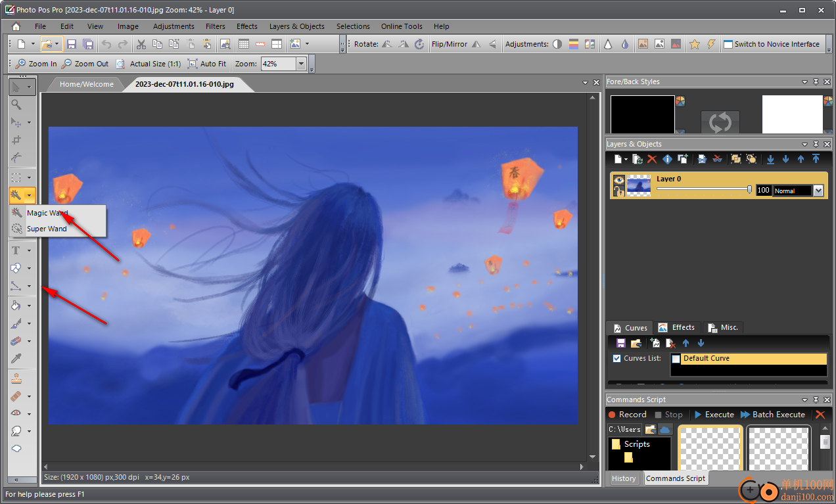Viewport: 836px width, 504px height.
Task: Click the Auto Fit button
Action: [x=207, y=64]
